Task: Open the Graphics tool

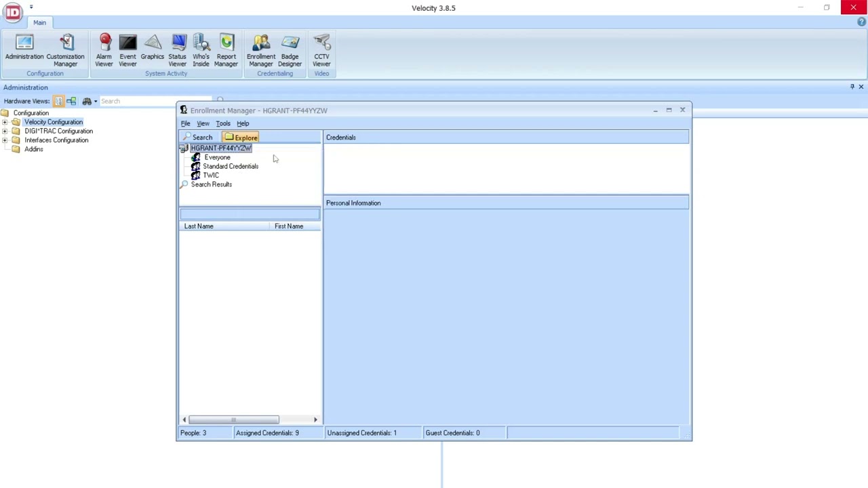Action: click(x=152, y=49)
